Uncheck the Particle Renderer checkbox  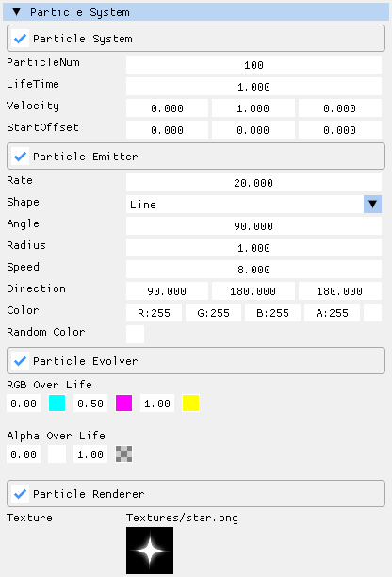(20, 493)
